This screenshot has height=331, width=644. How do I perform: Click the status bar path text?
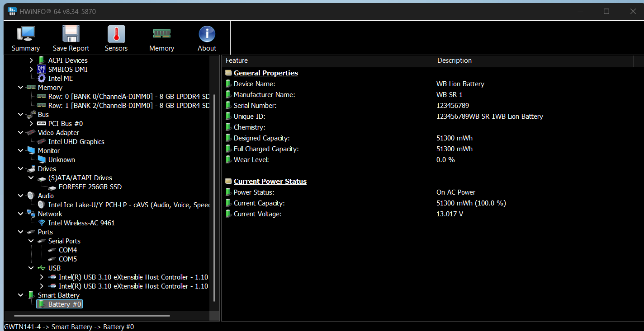point(69,326)
